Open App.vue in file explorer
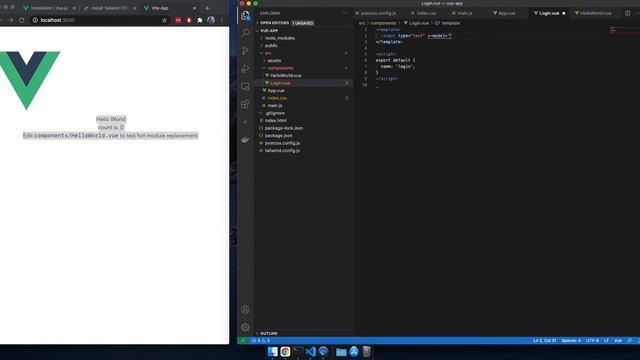The width and height of the screenshot is (640, 360). [276, 91]
